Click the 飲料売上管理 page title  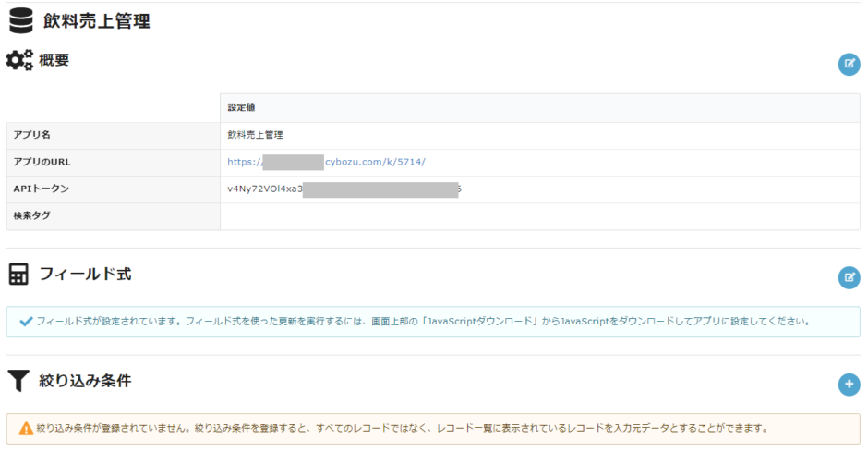click(96, 21)
